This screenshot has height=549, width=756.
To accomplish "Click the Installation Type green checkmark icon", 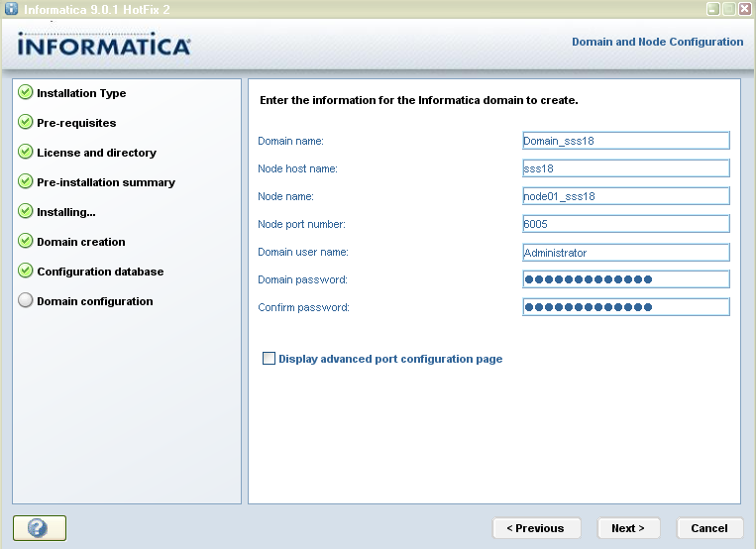I will (26, 92).
